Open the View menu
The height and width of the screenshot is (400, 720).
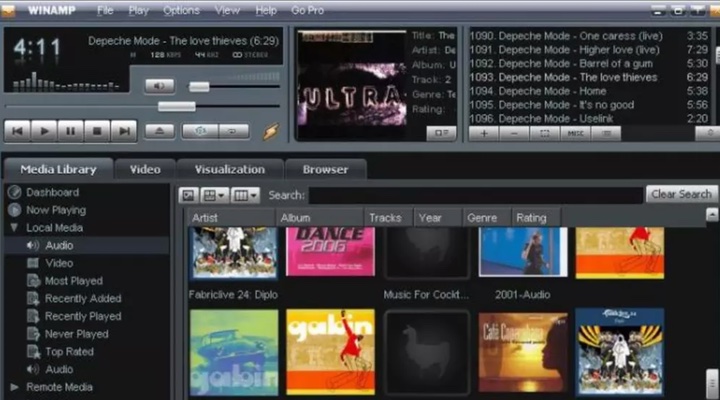pyautogui.click(x=227, y=10)
